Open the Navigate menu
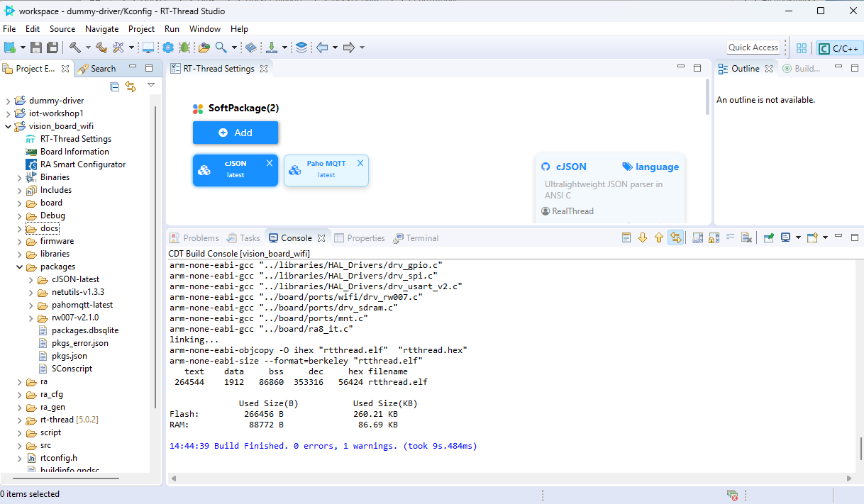This screenshot has height=504, width=864. click(x=101, y=29)
